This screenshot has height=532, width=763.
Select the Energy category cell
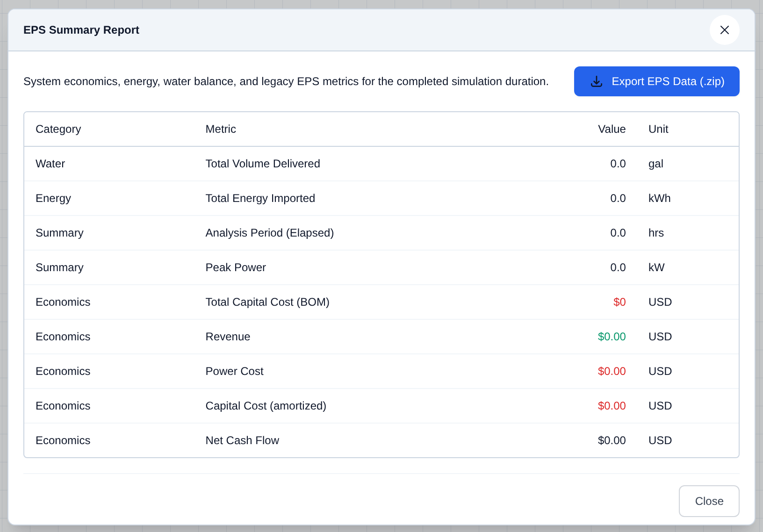53,198
